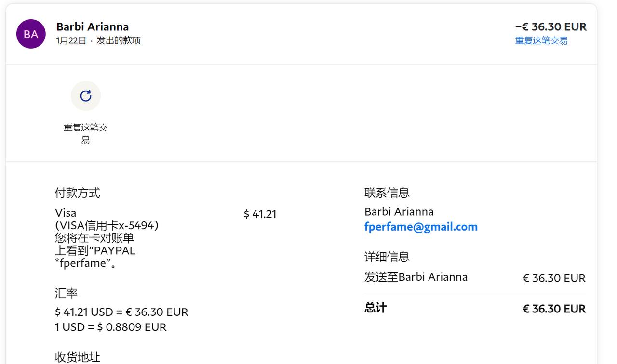Click the 1 USD = $ 0.8809 EUR rate line
This screenshot has width=617, height=364.
coord(110,327)
